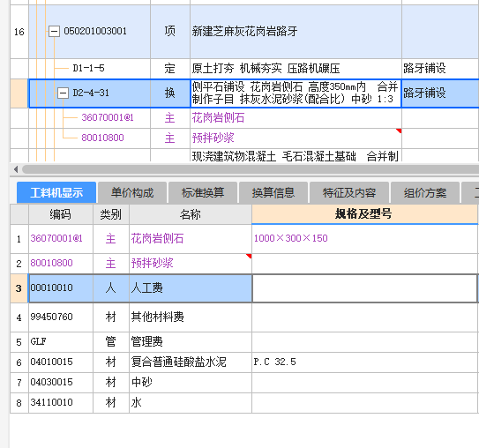Image resolution: width=479 pixels, height=448 pixels.
Task: Click the 类别 column header
Action: pyautogui.click(x=111, y=214)
